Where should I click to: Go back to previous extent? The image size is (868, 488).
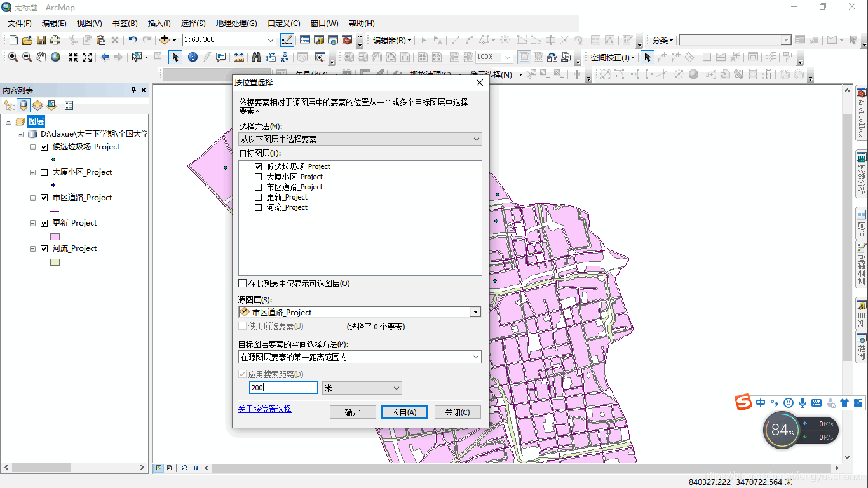click(x=105, y=57)
